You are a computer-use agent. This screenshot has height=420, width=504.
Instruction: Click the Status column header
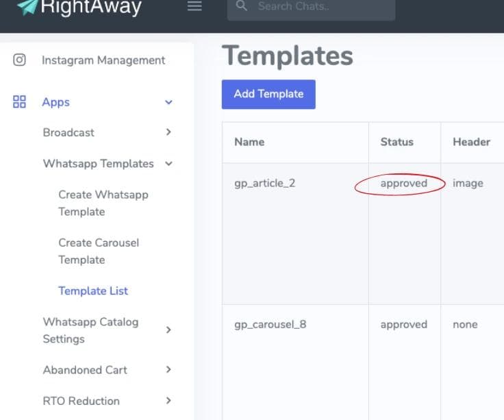[397, 142]
